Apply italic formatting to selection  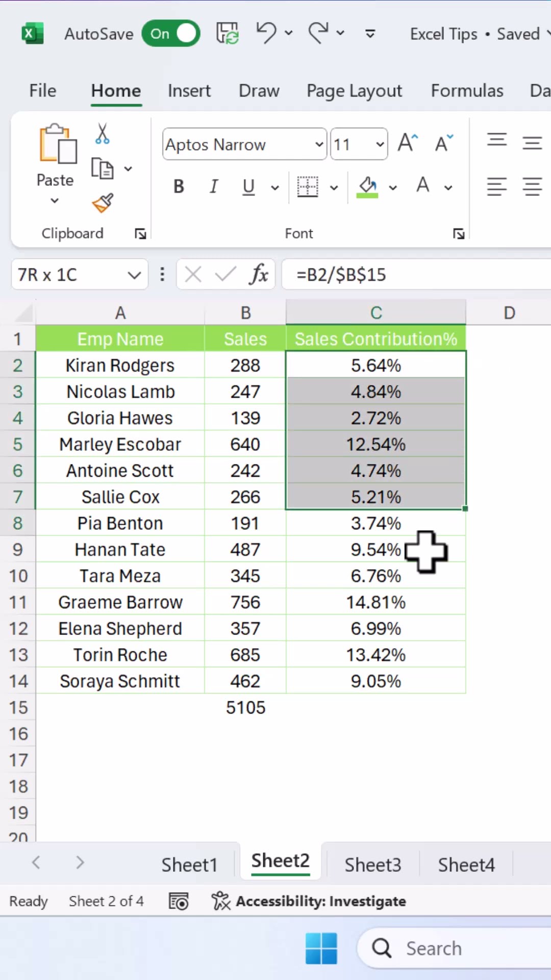tap(214, 187)
